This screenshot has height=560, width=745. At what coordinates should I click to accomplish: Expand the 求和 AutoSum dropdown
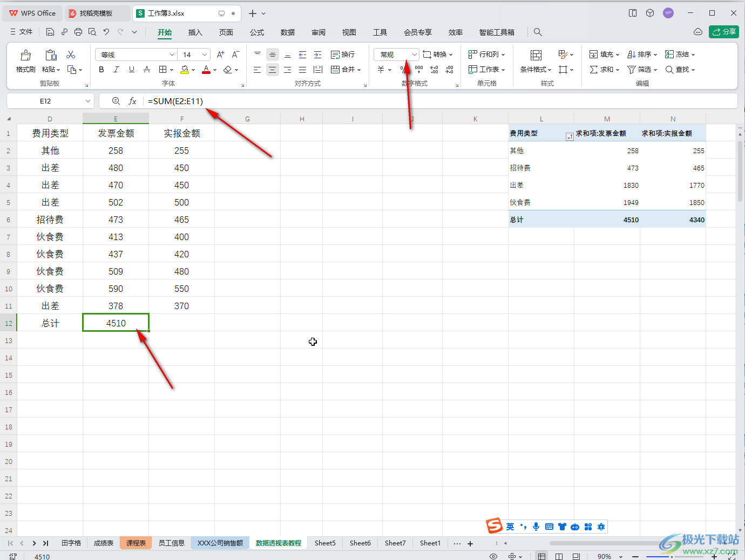coord(618,70)
